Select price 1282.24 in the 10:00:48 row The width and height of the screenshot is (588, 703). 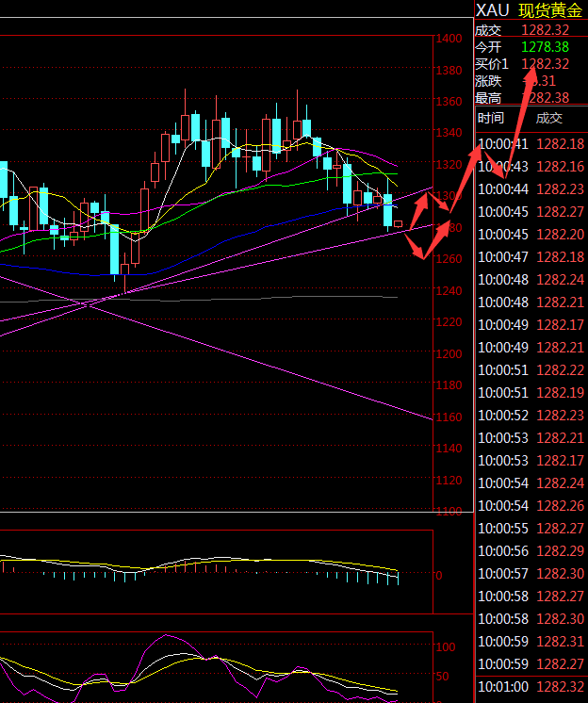coord(561,280)
